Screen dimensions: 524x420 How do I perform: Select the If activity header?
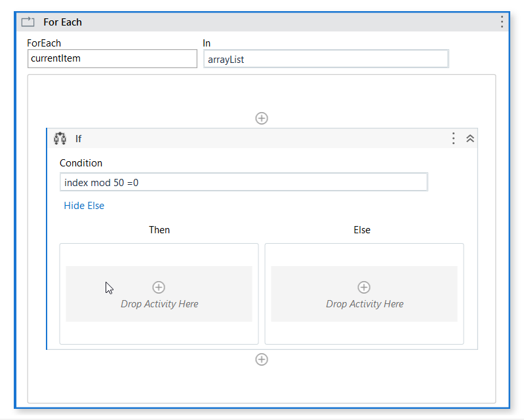(262, 138)
